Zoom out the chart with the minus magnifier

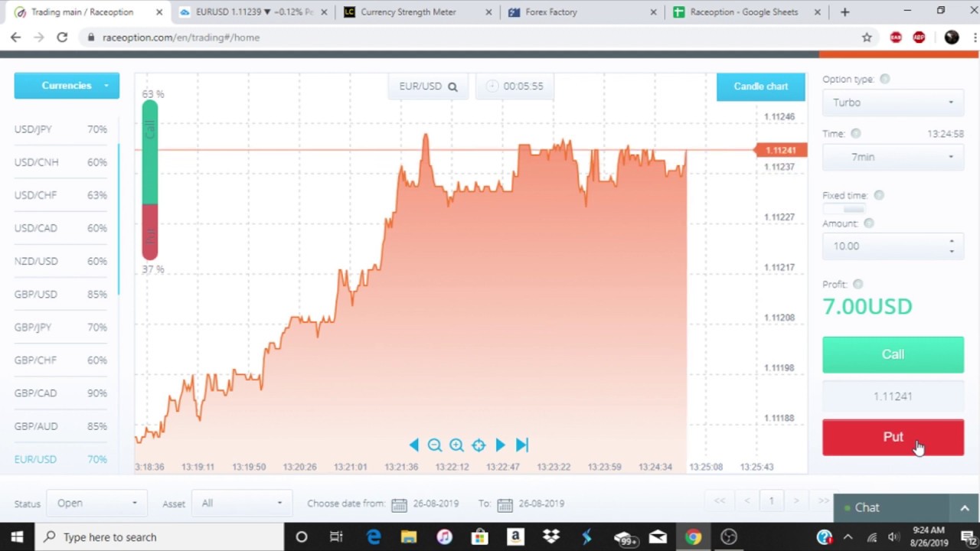tap(435, 445)
